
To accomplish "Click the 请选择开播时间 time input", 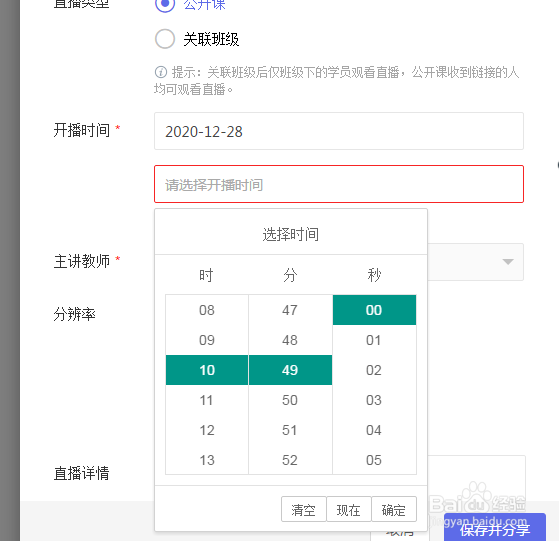I will pyautogui.click(x=339, y=184).
